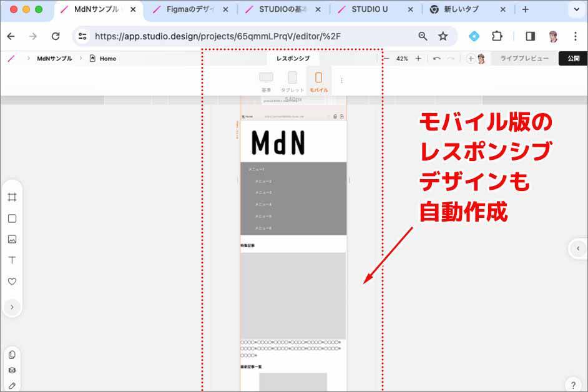Open the Layers panel icon
This screenshot has height=392, width=588.
point(12,370)
